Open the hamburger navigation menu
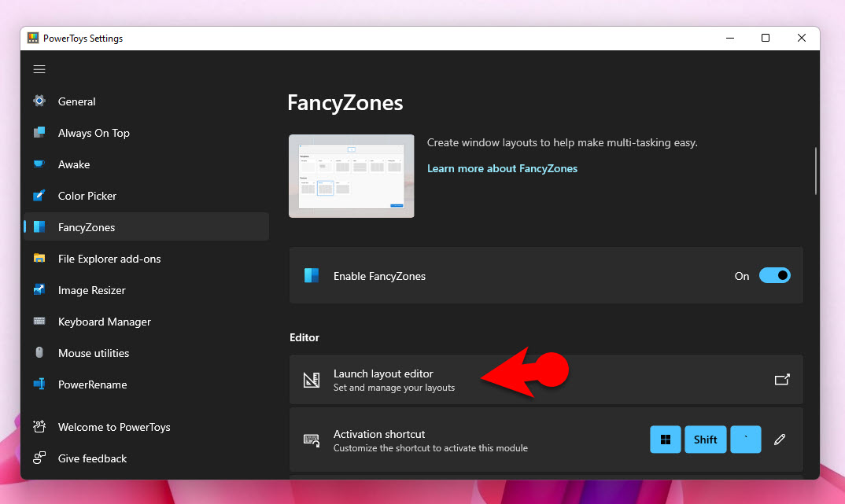Image resolution: width=845 pixels, height=504 pixels. click(x=39, y=69)
